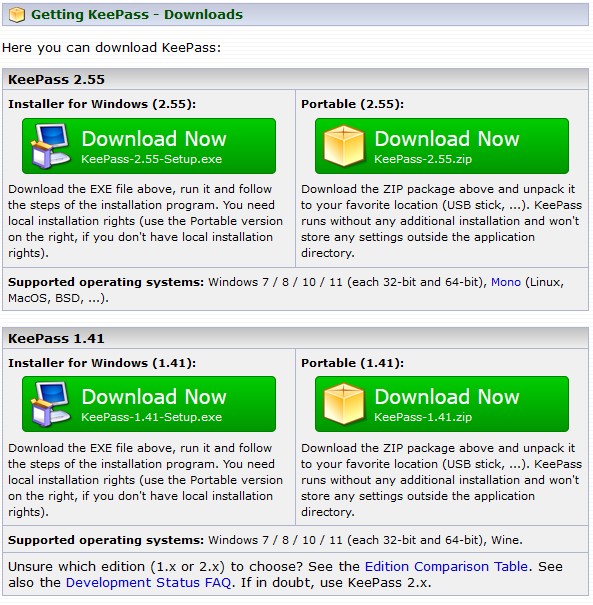This screenshot has height=605, width=593.
Task: Click the yellow box icon for 1.41 portable
Action: click(x=344, y=404)
